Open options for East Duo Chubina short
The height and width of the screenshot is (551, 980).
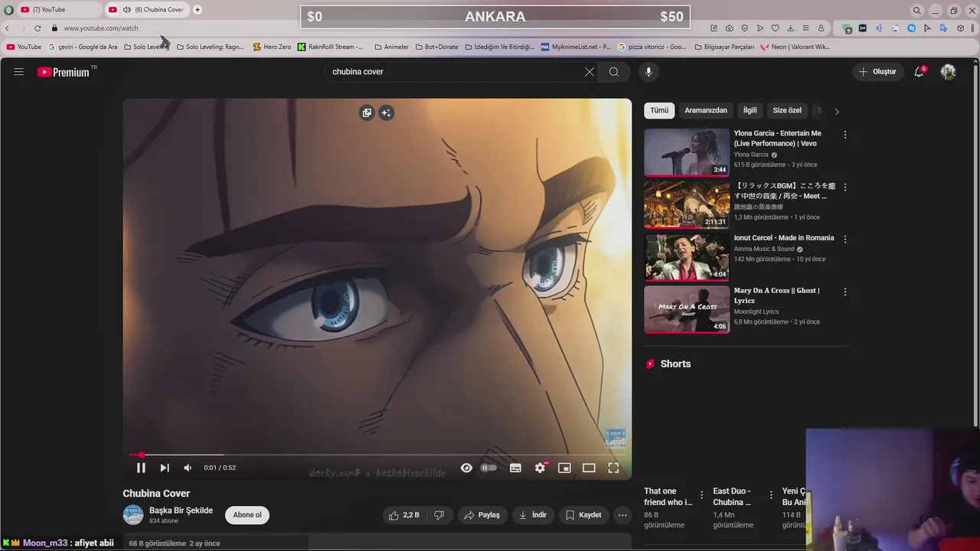click(771, 495)
